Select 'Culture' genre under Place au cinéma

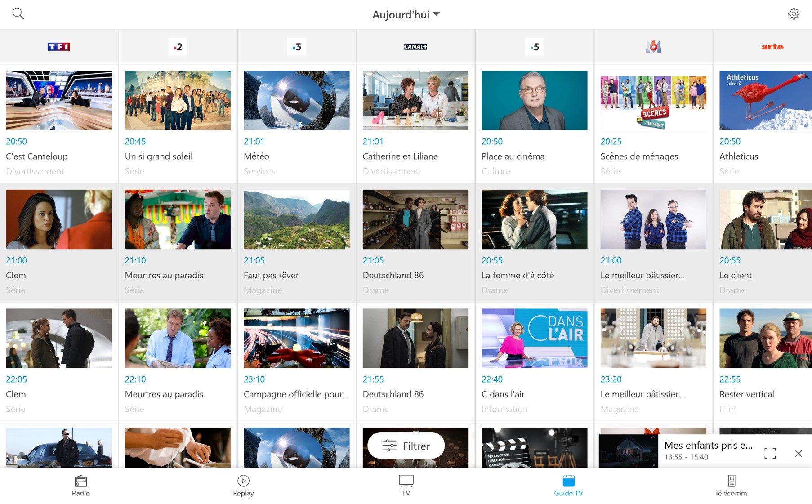pyautogui.click(x=496, y=171)
